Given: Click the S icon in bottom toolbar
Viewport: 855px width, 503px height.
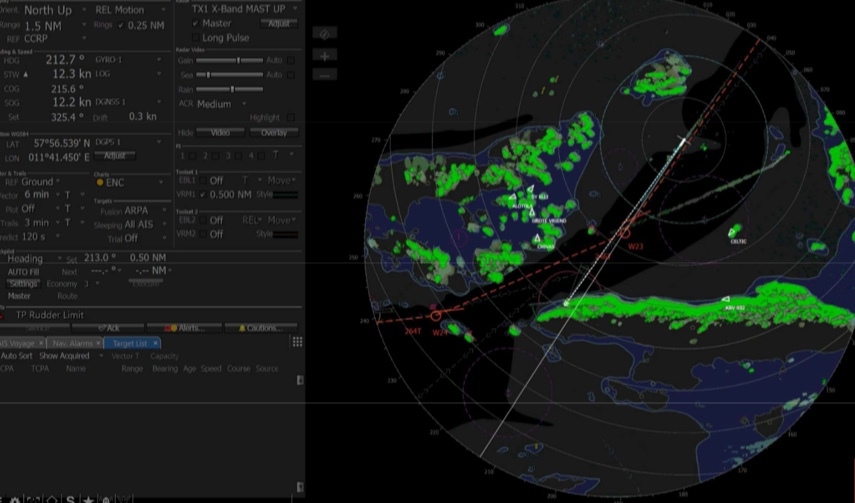Looking at the screenshot, I should tap(70, 499).
